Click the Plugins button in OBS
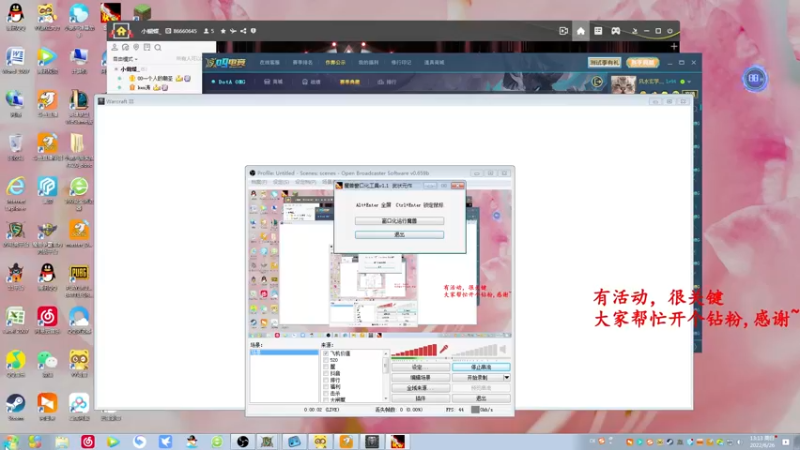Viewport: 800px width, 450px height. pyautogui.click(x=420, y=398)
